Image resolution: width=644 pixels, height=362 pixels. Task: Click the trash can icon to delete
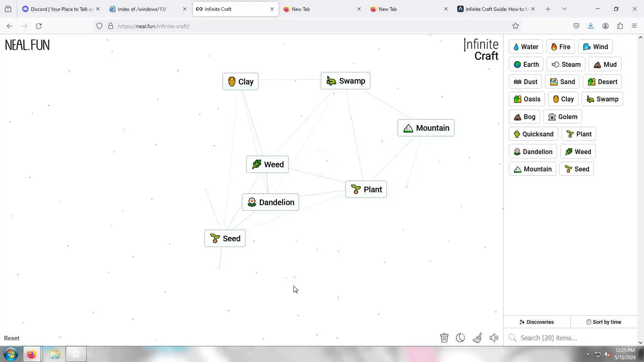point(444,338)
